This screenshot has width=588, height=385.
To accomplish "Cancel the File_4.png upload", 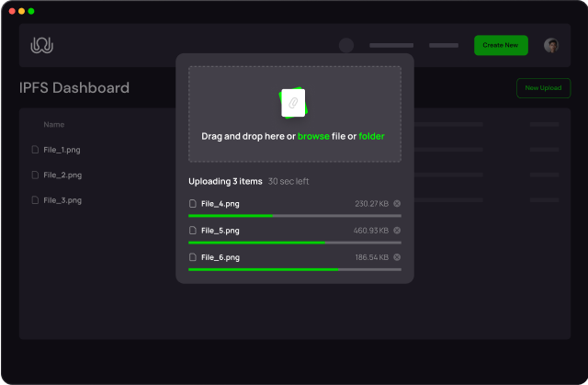I will [397, 204].
